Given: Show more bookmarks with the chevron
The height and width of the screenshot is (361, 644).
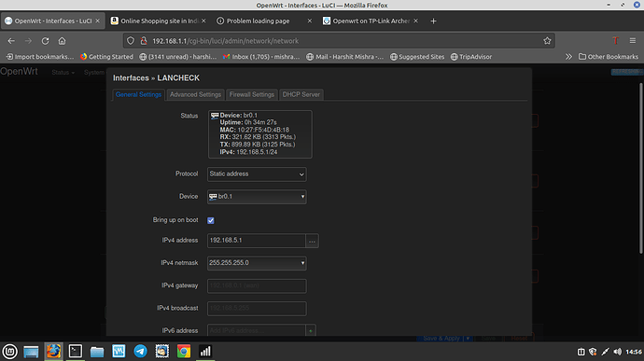Looking at the screenshot, I should coord(568,57).
